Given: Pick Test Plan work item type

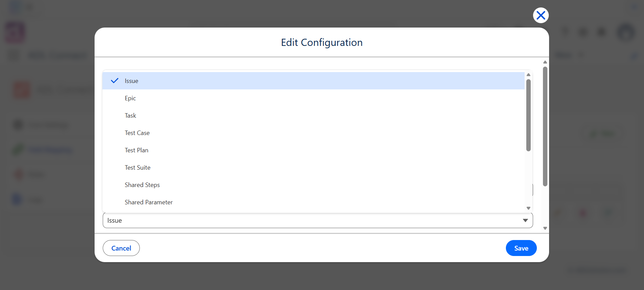Looking at the screenshot, I should coord(313,150).
